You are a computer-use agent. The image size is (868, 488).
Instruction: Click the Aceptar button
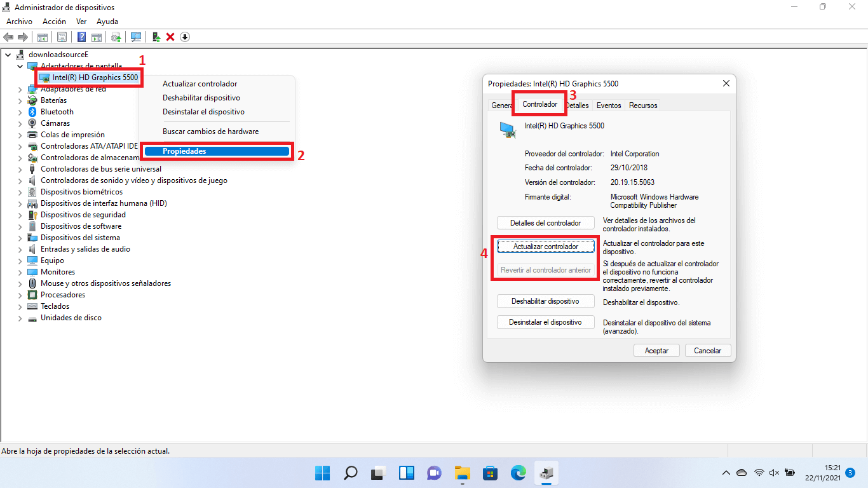pyautogui.click(x=657, y=351)
